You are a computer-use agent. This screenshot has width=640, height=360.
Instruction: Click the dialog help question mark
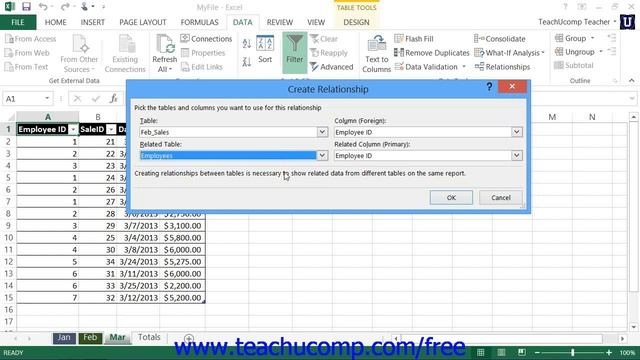489,87
